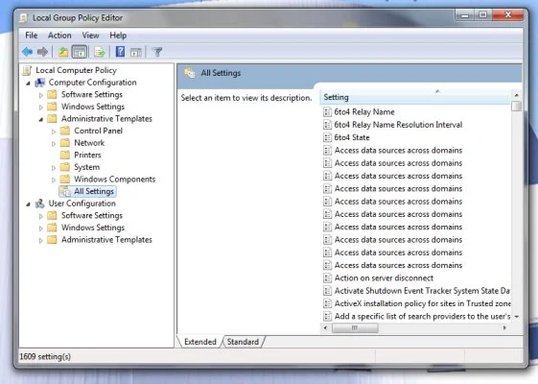
Task: Click the Forward arrow toolbar icon
Action: 43,52
